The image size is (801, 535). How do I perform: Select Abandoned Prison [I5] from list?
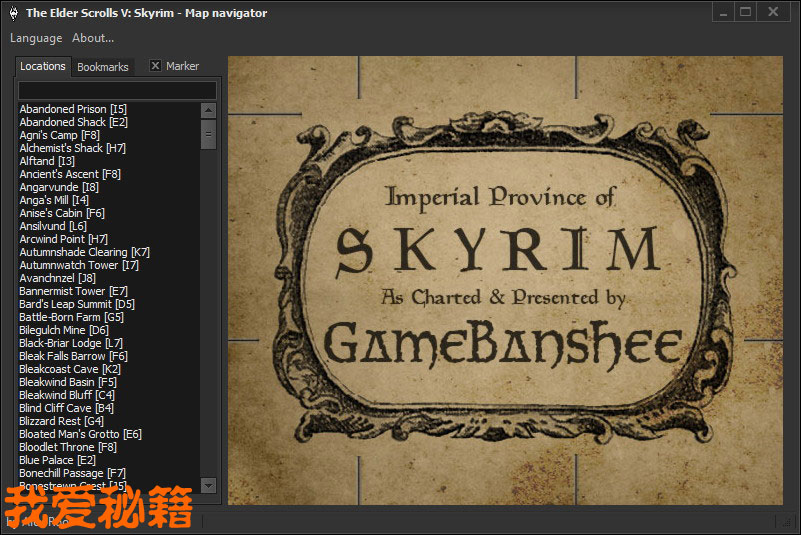point(73,109)
